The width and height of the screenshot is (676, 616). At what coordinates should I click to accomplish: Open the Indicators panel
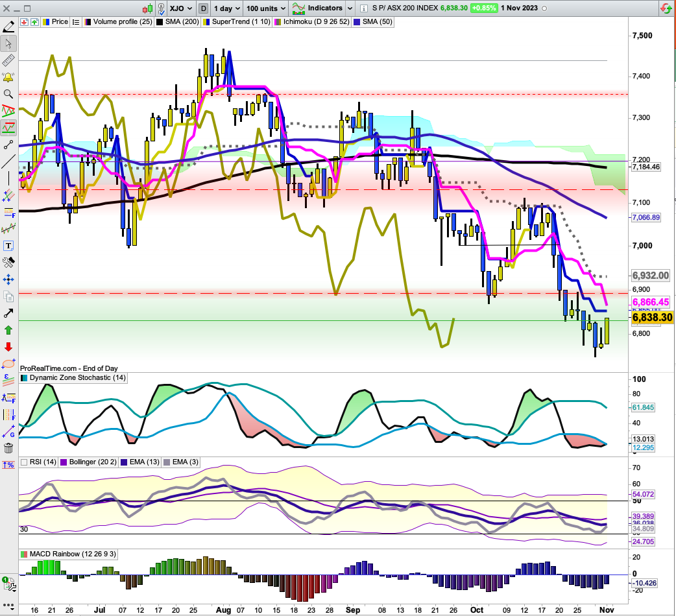(x=318, y=8)
